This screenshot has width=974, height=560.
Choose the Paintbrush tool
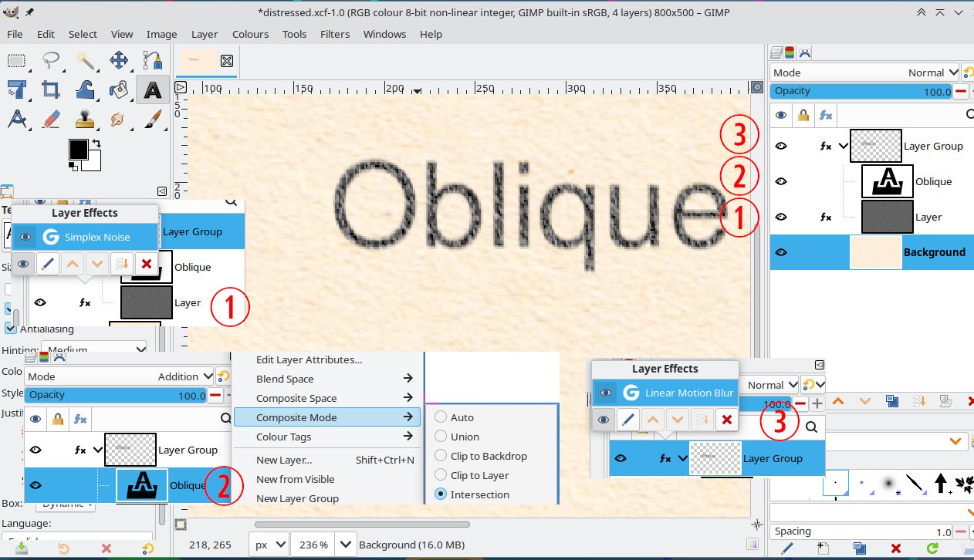tap(153, 120)
